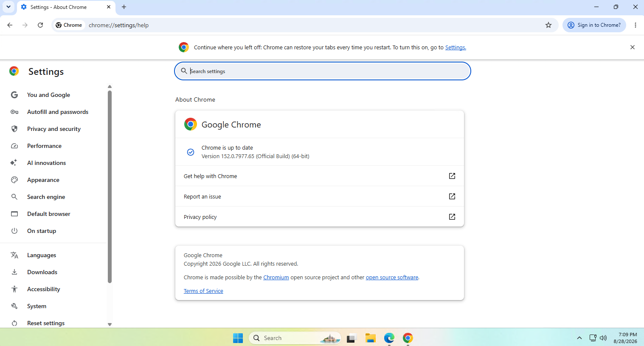
Task: Select the Appearance palette icon
Action: coord(14,180)
